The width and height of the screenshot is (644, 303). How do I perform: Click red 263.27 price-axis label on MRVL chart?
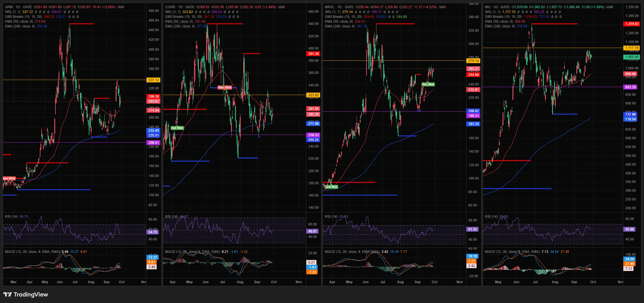tap(473, 69)
